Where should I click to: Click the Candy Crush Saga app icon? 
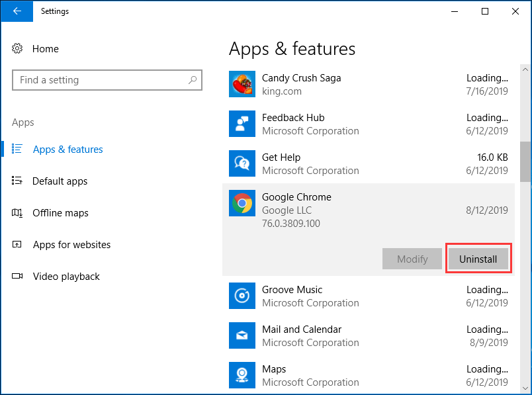point(242,84)
